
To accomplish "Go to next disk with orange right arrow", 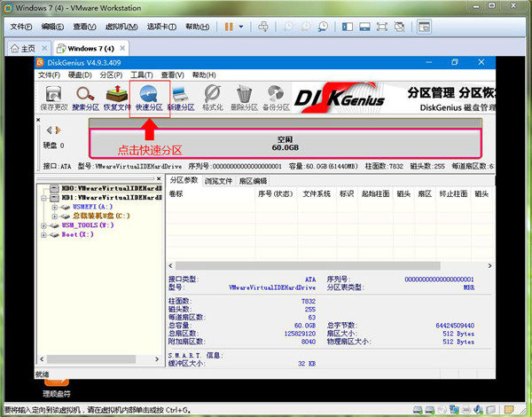I will click(58, 130).
